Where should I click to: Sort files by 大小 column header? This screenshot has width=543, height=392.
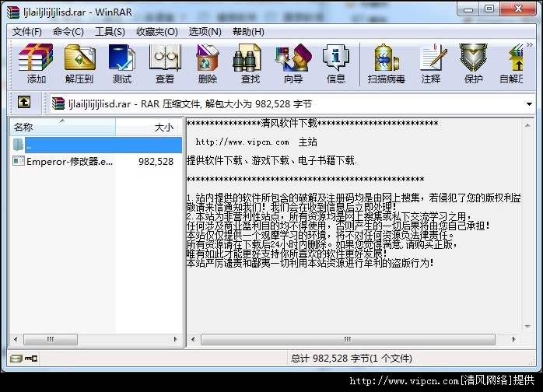click(149, 127)
